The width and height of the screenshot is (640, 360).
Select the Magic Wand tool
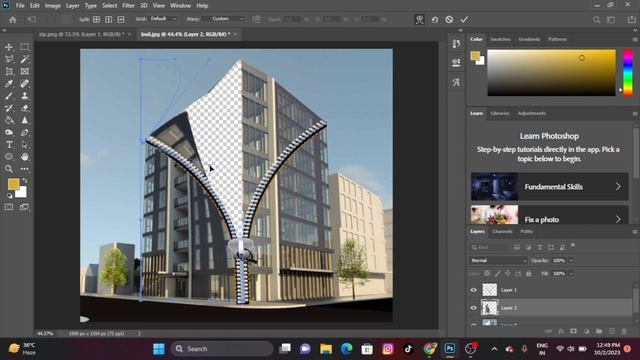[24, 59]
